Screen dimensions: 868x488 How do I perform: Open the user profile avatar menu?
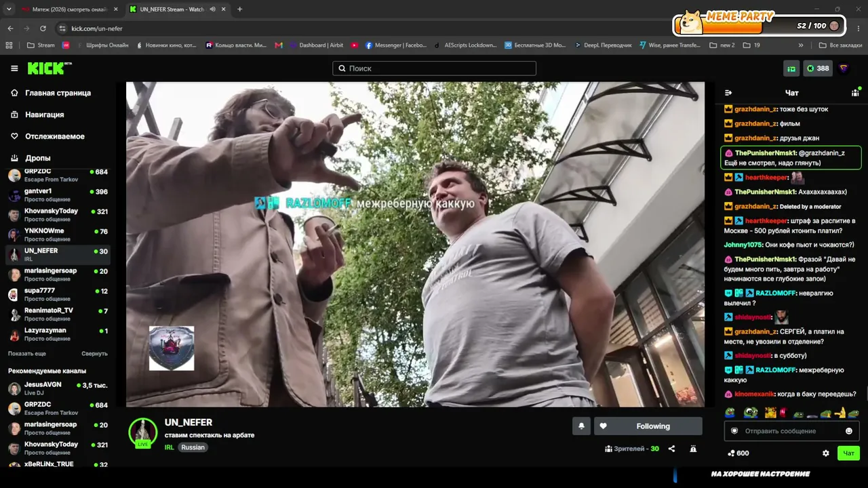[844, 68]
